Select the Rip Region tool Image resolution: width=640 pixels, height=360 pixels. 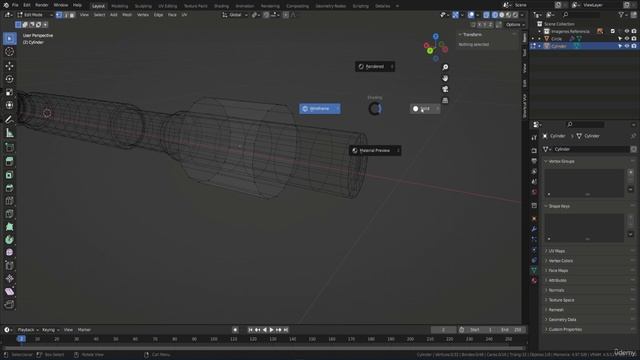point(9,304)
